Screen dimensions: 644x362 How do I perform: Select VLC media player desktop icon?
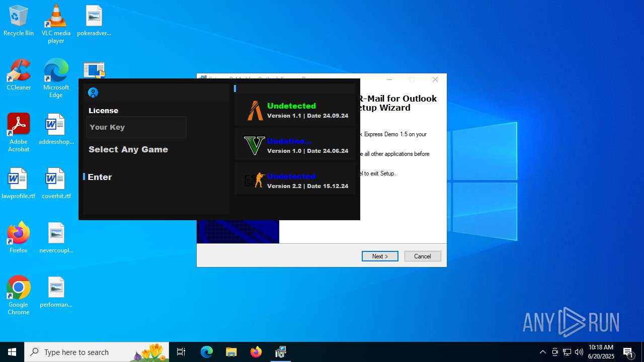(x=56, y=24)
